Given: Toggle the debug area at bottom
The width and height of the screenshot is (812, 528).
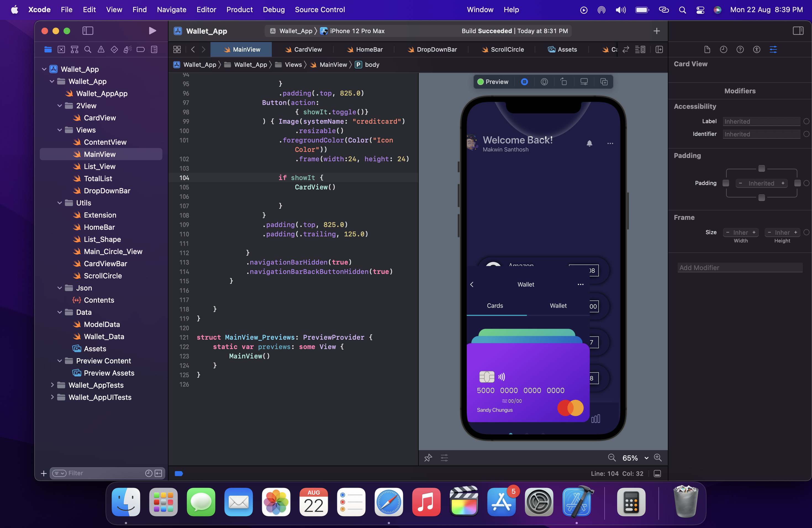Looking at the screenshot, I should pos(657,473).
